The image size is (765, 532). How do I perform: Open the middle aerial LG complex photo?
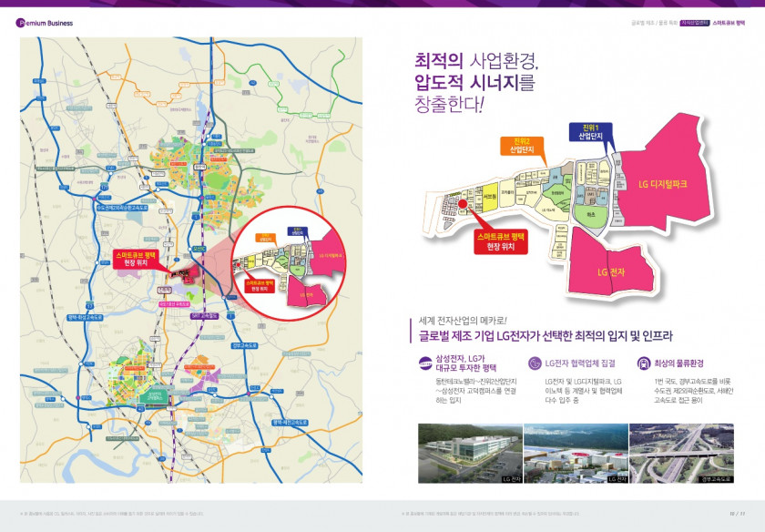576,454
